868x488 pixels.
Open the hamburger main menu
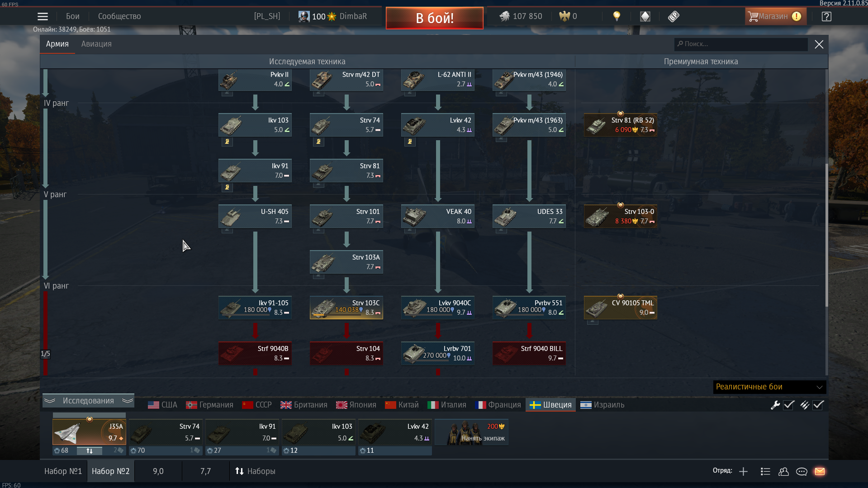(x=43, y=17)
